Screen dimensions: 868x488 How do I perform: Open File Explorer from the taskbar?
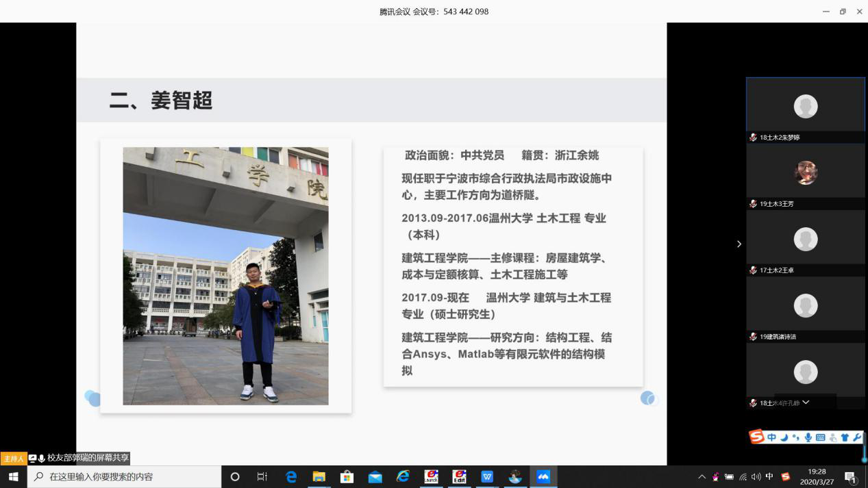319,476
